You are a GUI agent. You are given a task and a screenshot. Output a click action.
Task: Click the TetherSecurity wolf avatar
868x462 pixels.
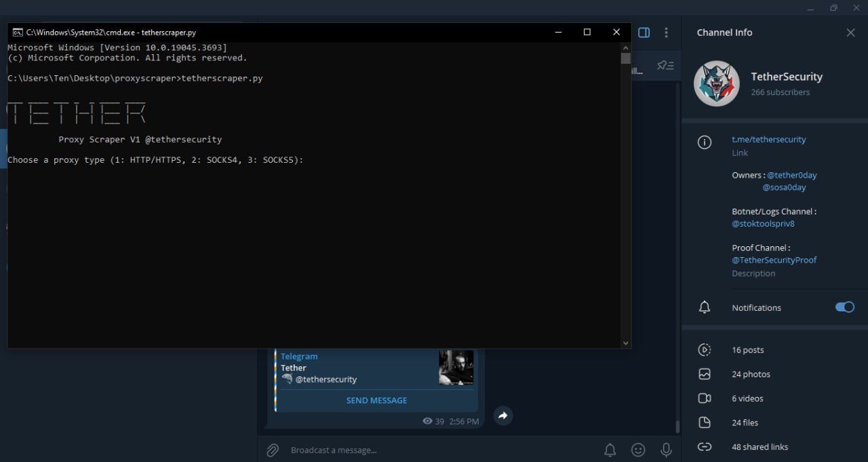(x=716, y=84)
